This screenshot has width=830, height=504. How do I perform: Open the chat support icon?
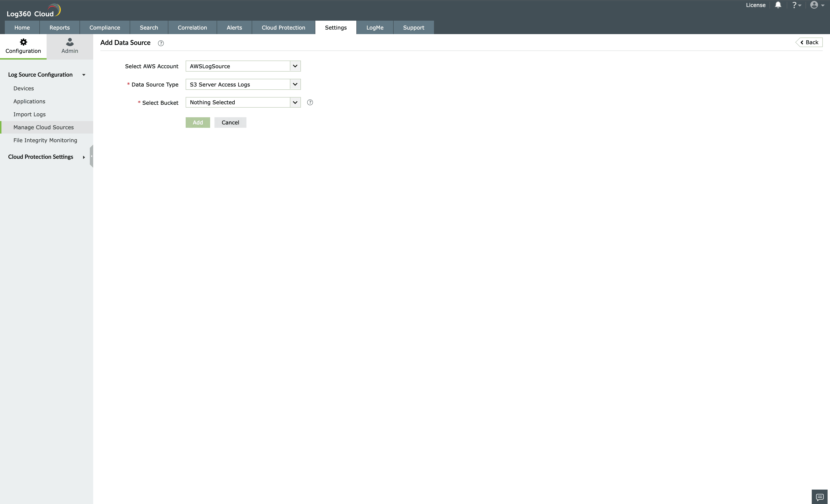(x=820, y=497)
